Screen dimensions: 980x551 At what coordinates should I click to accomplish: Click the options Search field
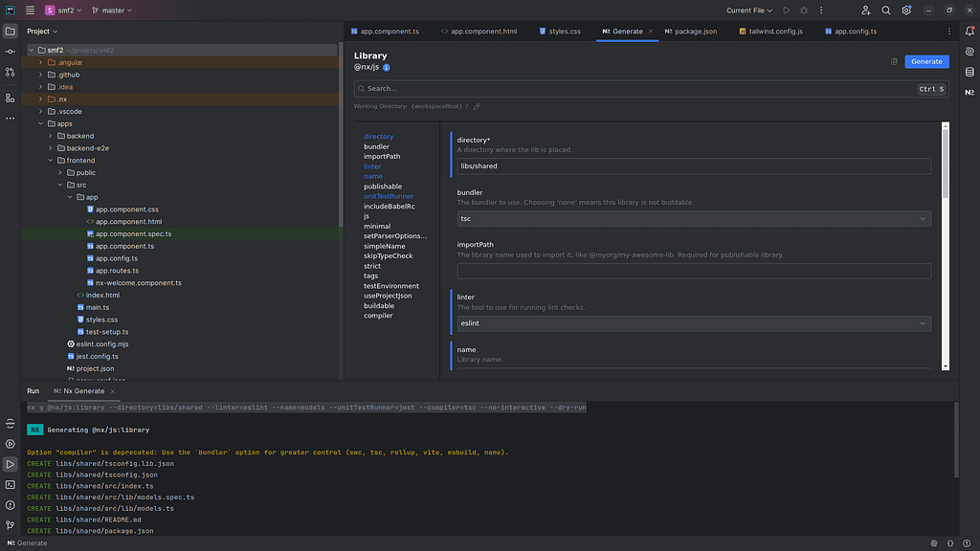pyautogui.click(x=651, y=89)
